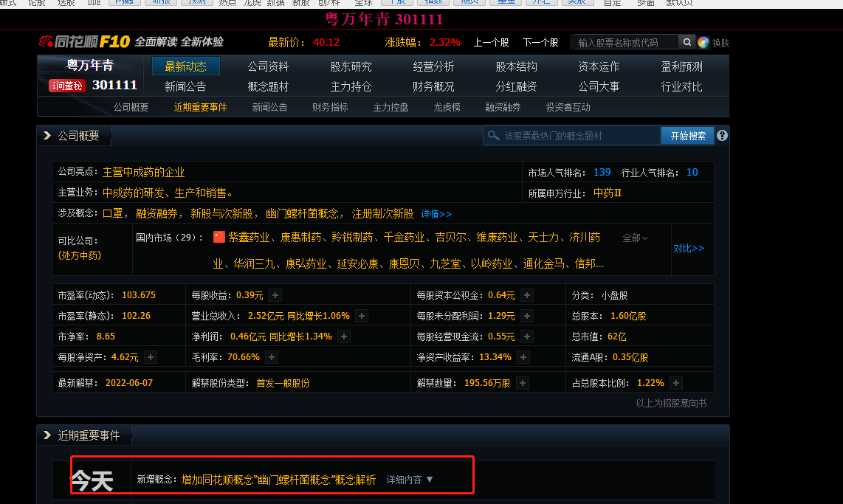Switch to the 股东研究 tab
This screenshot has width=843, height=504.
click(x=351, y=66)
